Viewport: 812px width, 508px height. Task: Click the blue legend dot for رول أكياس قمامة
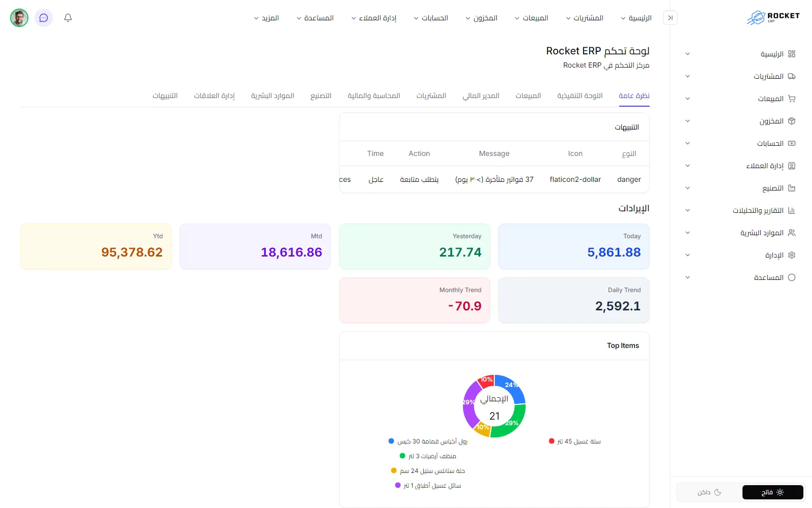(391, 441)
